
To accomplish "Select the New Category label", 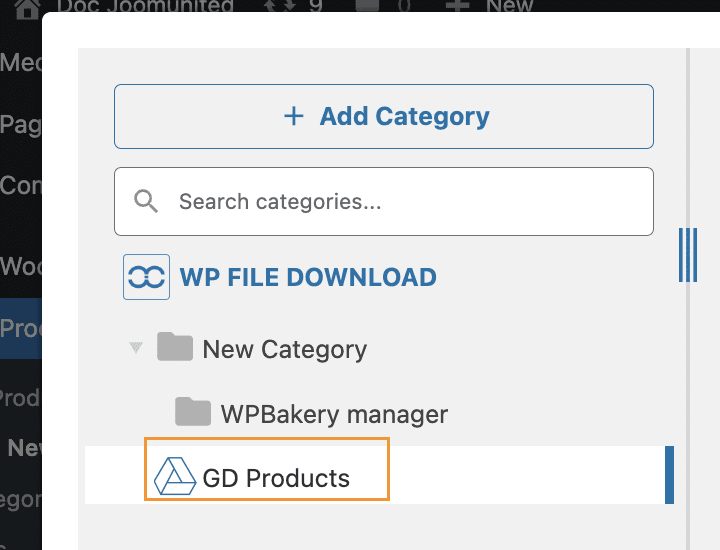I will click(x=284, y=349).
